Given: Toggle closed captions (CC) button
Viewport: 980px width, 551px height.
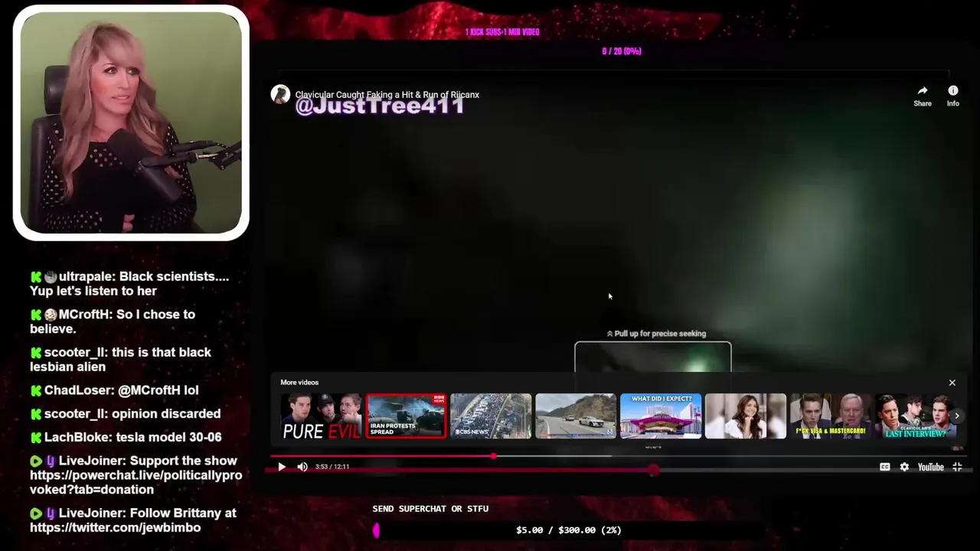Looking at the screenshot, I should pyautogui.click(x=885, y=467).
